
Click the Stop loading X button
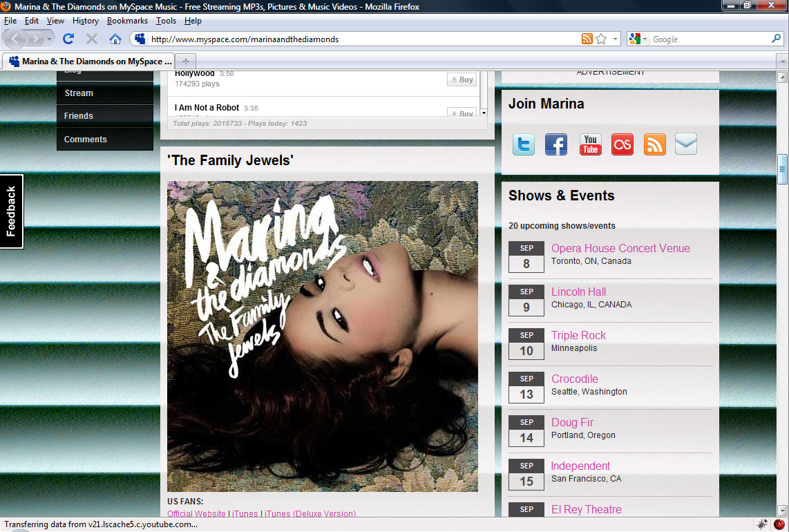92,39
